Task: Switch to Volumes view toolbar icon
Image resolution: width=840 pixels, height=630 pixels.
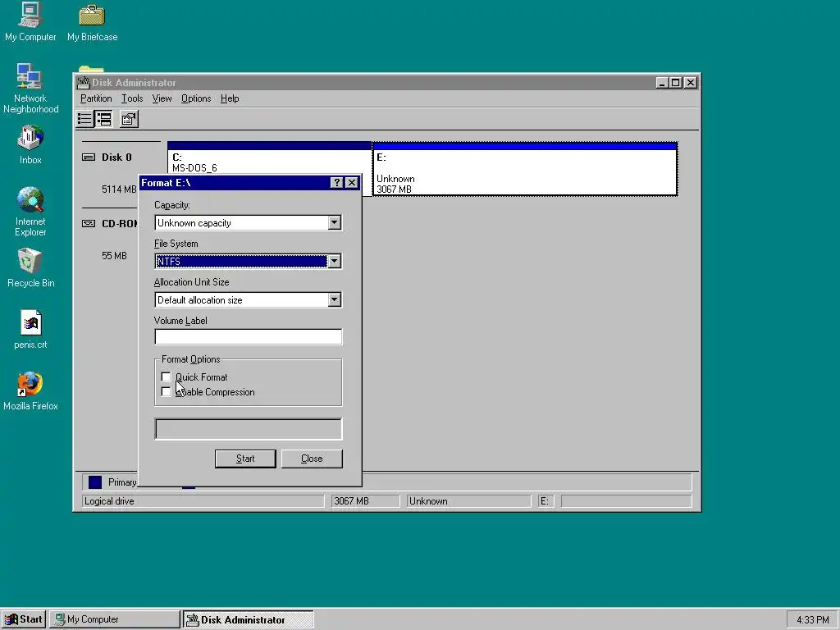Action: [x=84, y=119]
